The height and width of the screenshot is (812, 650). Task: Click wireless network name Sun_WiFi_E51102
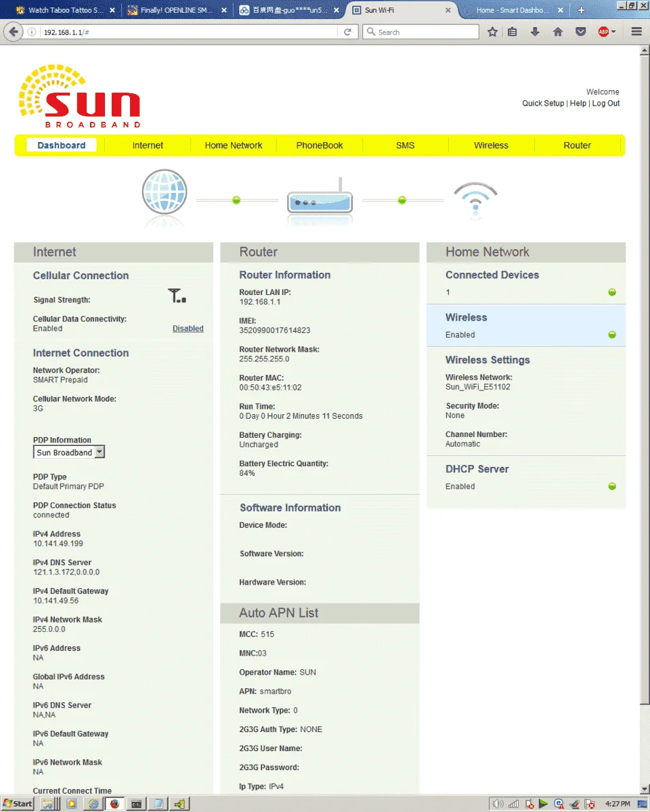[x=478, y=387]
